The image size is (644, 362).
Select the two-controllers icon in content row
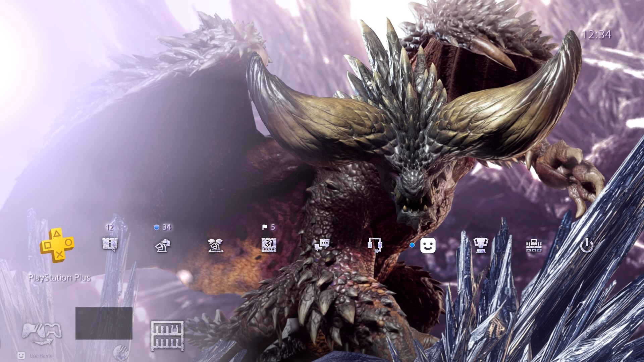[x=42, y=333]
